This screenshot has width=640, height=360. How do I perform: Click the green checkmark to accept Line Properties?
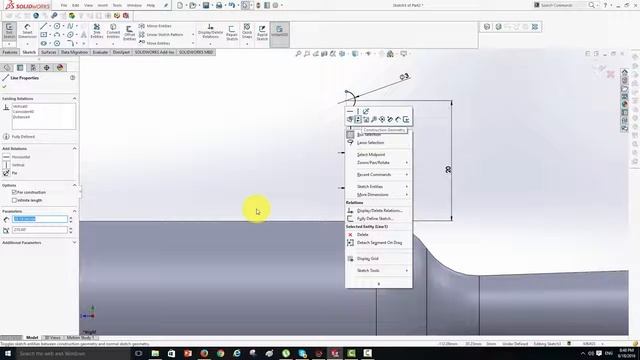tap(4, 87)
